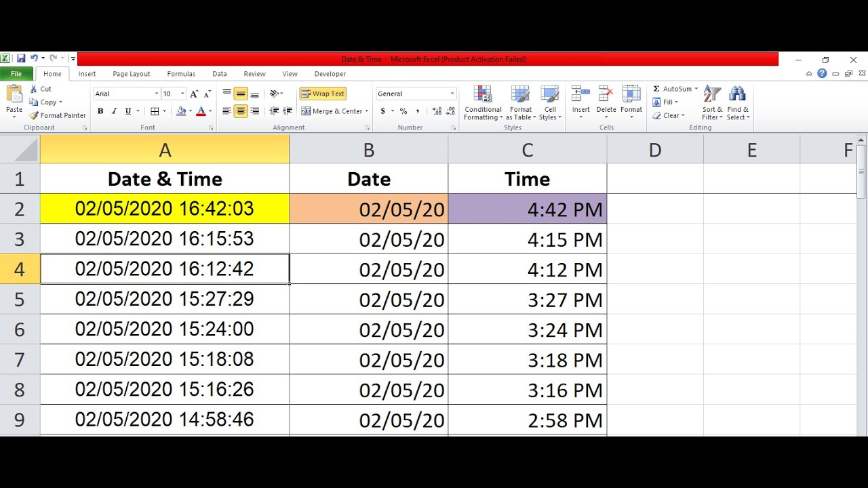Open Conditional Formatting menu
The image size is (868, 488).
(x=483, y=103)
